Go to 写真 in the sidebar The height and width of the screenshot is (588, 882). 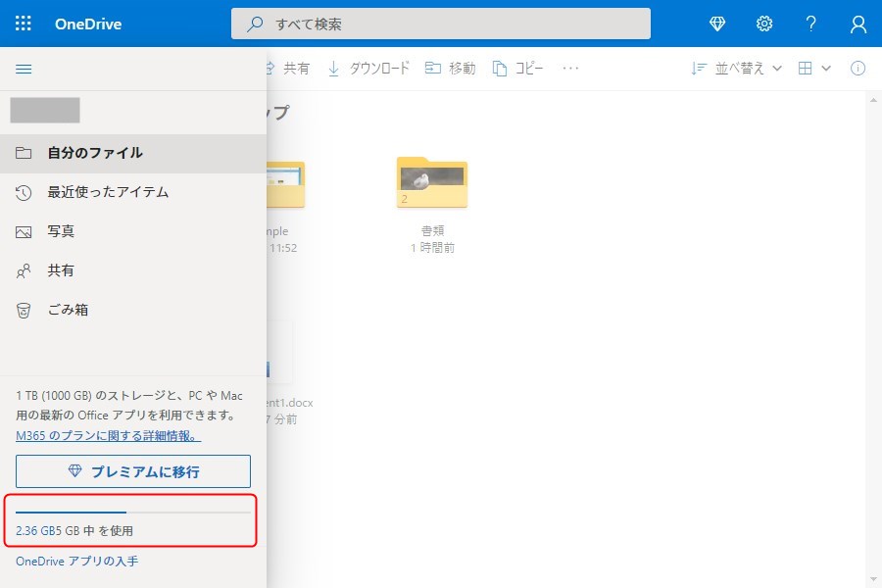pyautogui.click(x=61, y=231)
